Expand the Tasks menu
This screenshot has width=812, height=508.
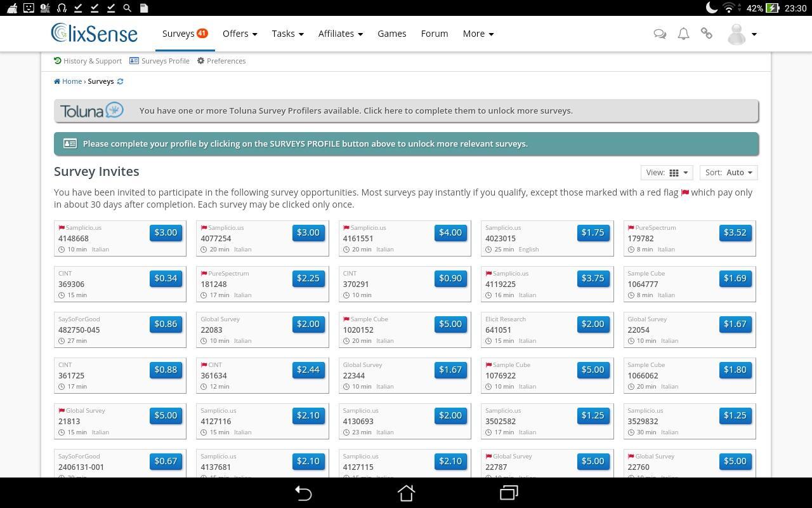(287, 34)
